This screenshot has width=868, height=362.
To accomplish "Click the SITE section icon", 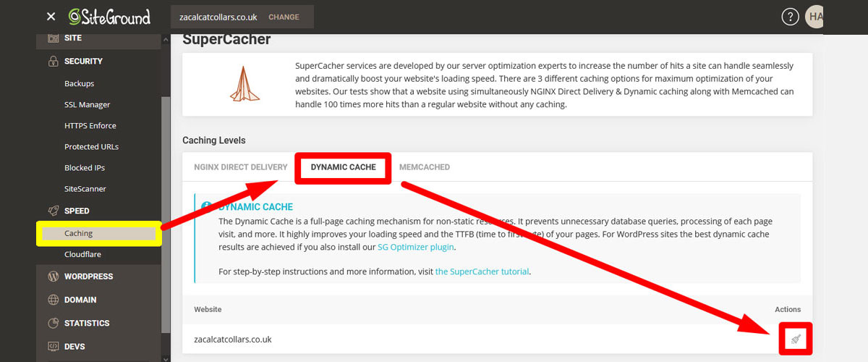I will (53, 38).
